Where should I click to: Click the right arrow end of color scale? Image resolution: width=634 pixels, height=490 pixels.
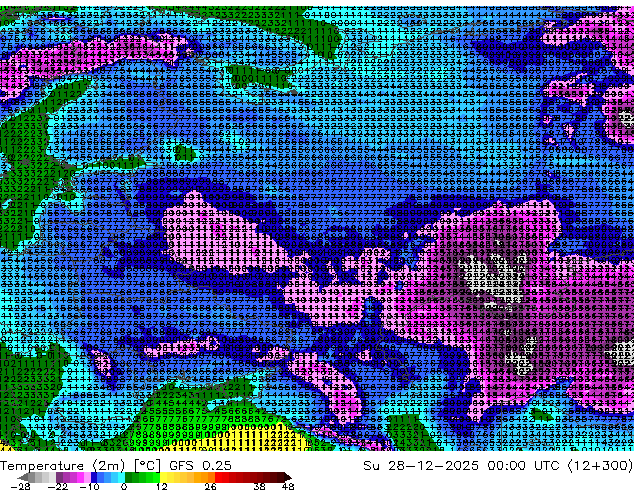pos(288,477)
